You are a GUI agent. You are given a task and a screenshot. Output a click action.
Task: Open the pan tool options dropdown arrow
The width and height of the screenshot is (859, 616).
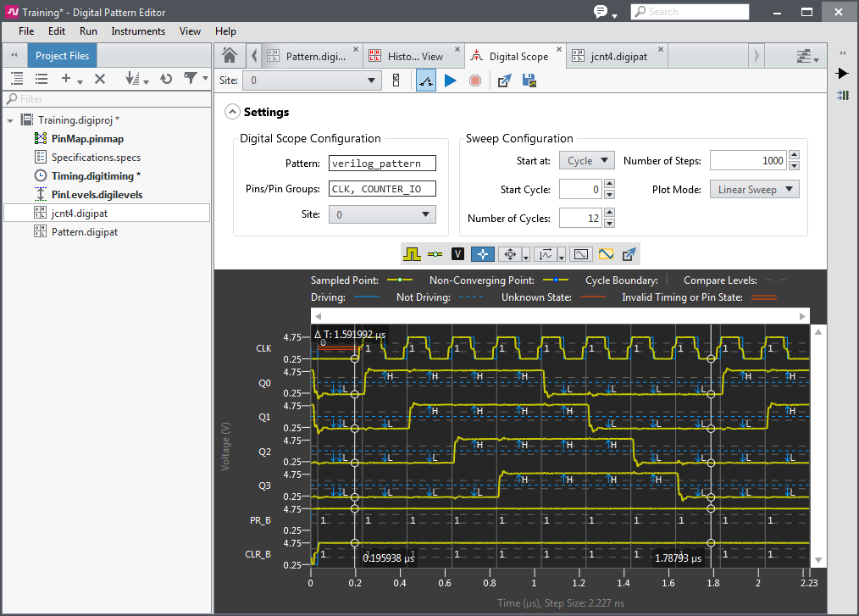pyautogui.click(x=526, y=256)
